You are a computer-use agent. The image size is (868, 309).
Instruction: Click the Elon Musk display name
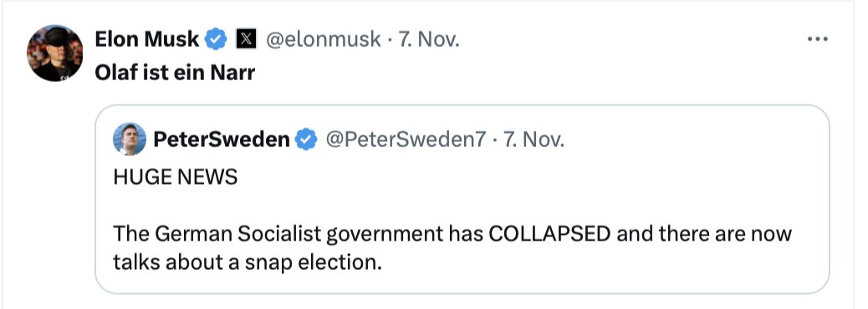146,39
